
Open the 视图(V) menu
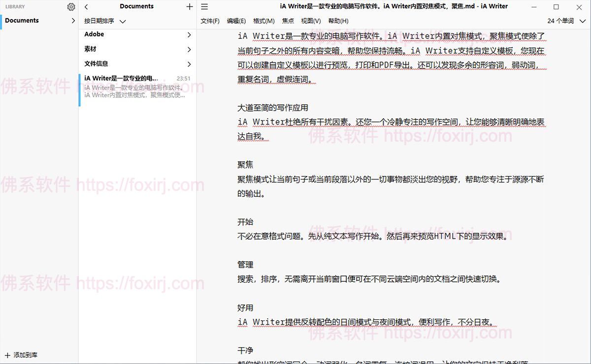coord(311,21)
